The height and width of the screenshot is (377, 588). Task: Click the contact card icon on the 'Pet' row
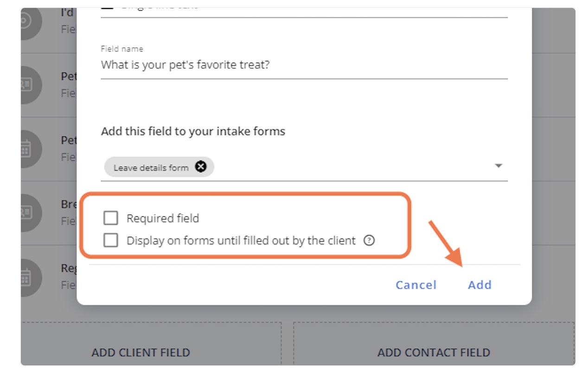[26, 85]
